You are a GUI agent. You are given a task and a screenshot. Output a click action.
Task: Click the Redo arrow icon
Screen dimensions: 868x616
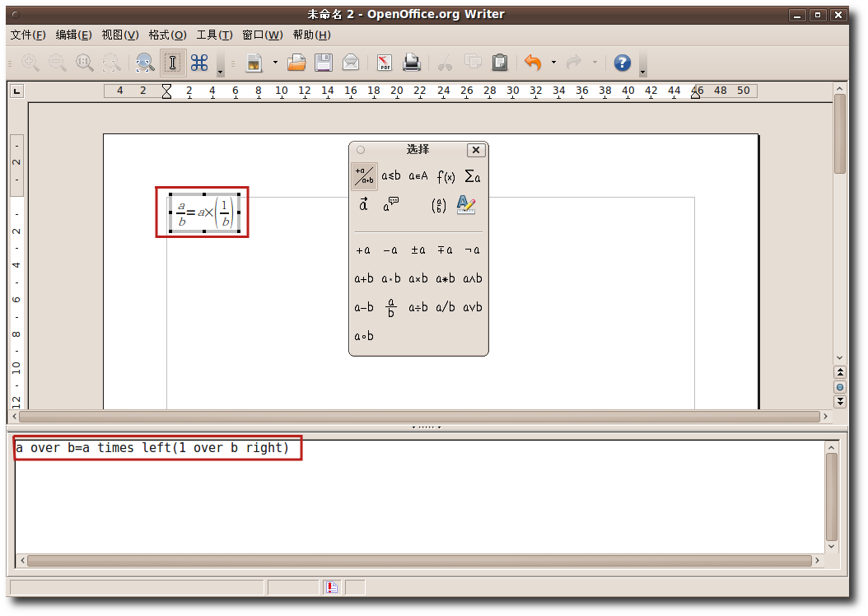pos(574,63)
